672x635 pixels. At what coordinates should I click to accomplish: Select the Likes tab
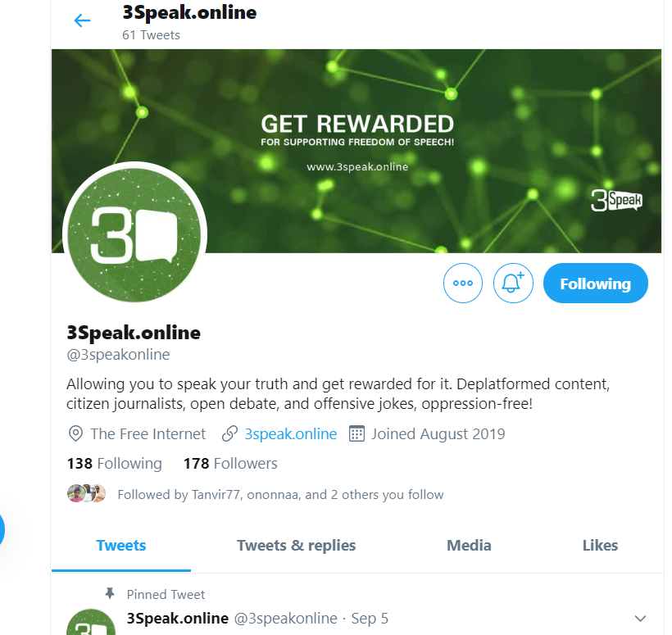[600, 546]
